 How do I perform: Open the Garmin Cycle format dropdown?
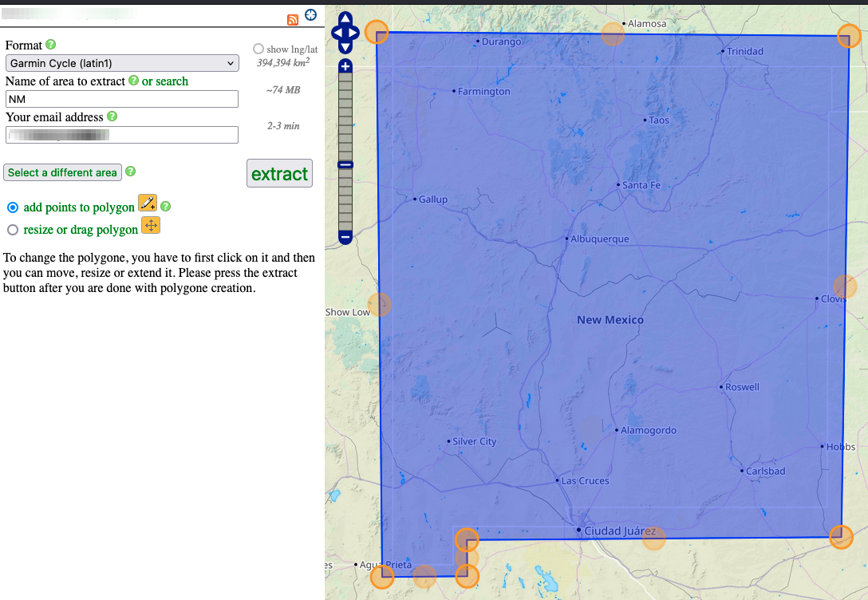(x=122, y=63)
